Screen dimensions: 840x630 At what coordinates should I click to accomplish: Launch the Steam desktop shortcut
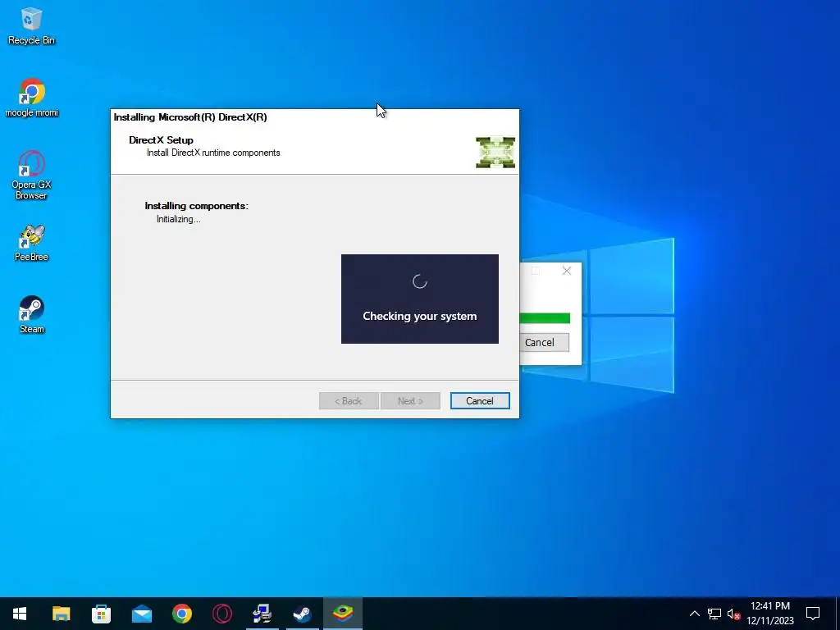[x=32, y=314]
